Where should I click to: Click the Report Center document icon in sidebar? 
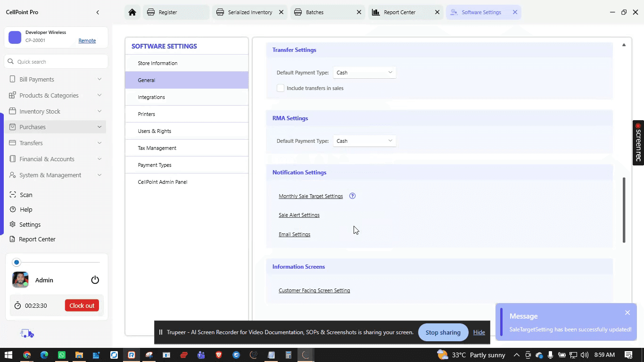point(13,239)
